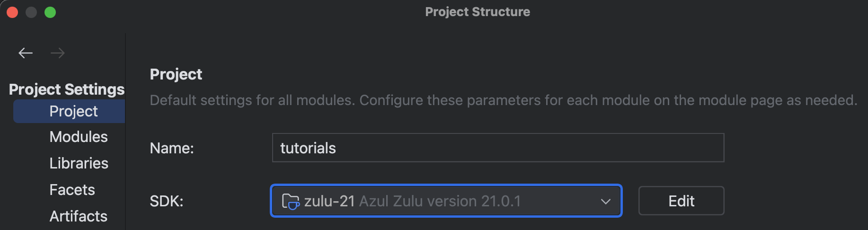The height and width of the screenshot is (230, 868).
Task: Expand the SDK list via chevron arrow
Action: tap(605, 202)
